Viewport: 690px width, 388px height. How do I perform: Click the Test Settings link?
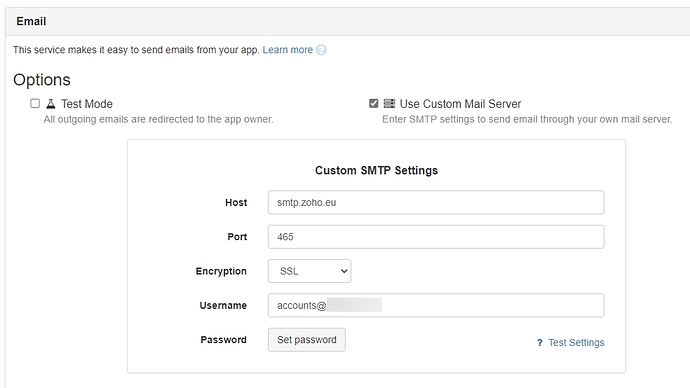click(576, 343)
